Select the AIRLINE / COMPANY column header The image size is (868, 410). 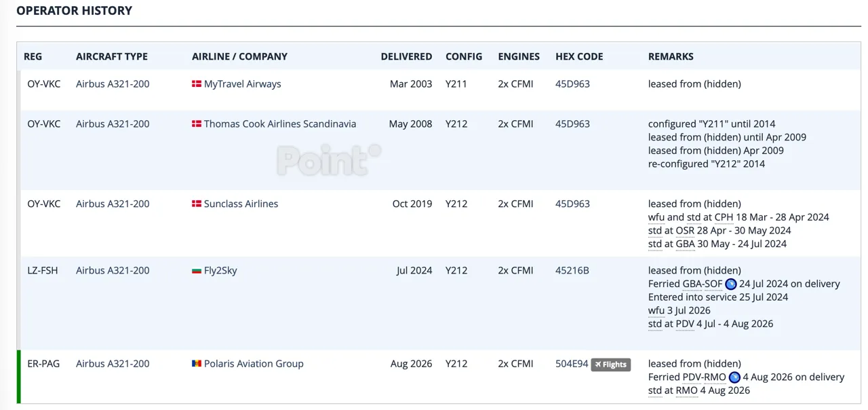(239, 56)
